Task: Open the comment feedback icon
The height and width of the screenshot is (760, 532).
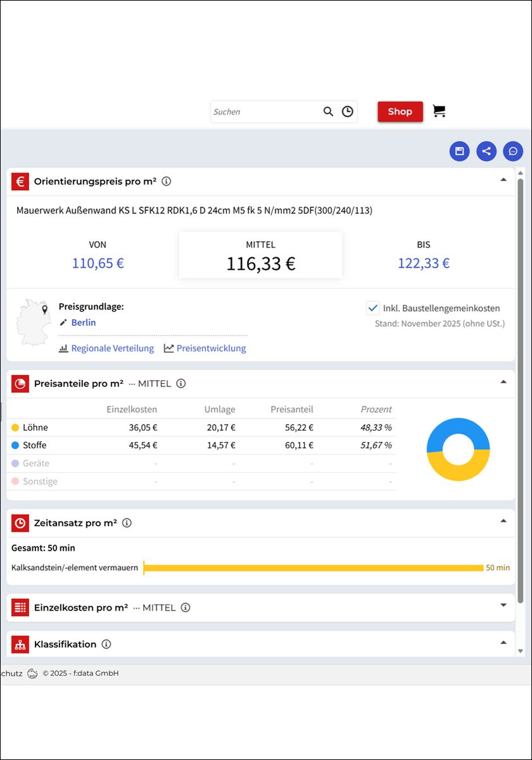Action: [513, 151]
